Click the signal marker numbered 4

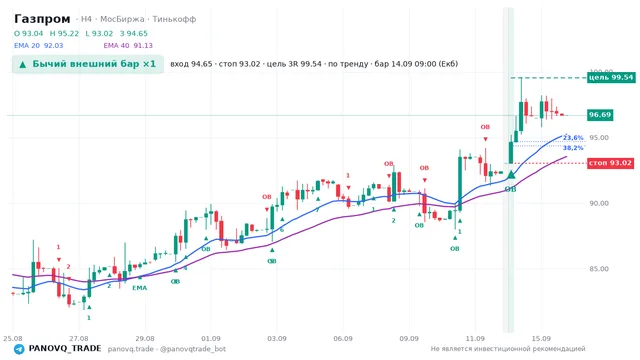[185, 268]
